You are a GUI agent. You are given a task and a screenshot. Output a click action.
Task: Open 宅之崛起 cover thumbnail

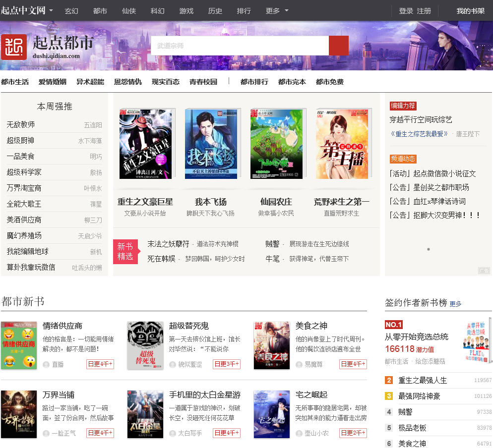pyautogui.click(x=272, y=414)
